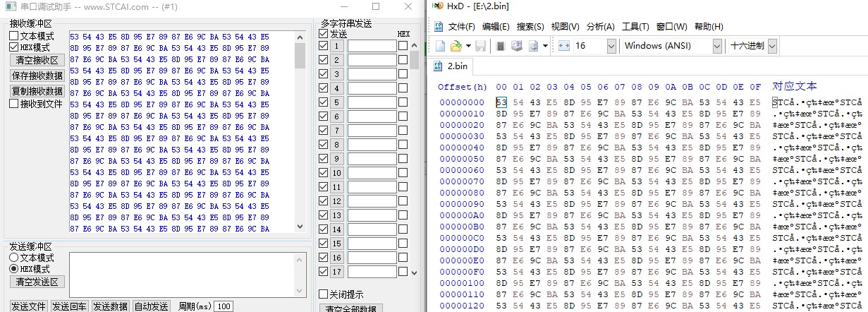Select 文本模式 radio in send buffer
Screen dimensions: 868x312
coord(14,258)
